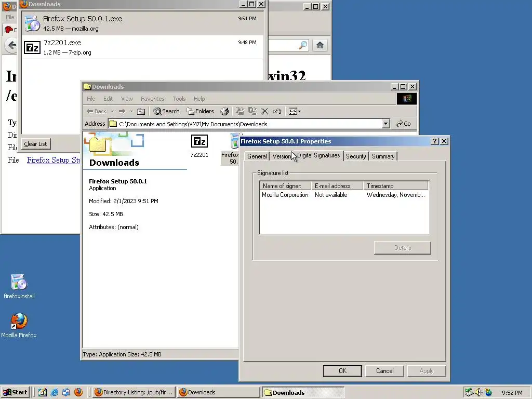532x399 pixels.
Task: Open the View menu in Explorer
Action: (x=127, y=99)
